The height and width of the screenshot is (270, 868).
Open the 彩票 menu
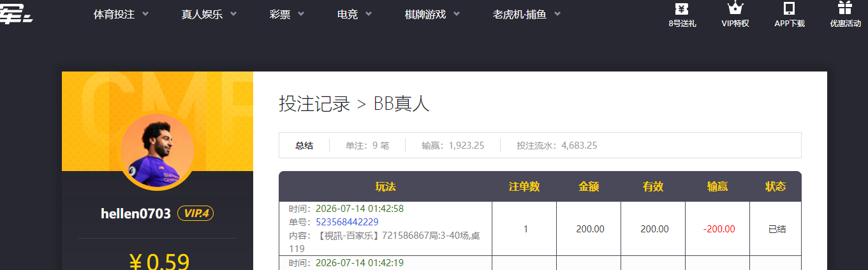click(x=280, y=14)
